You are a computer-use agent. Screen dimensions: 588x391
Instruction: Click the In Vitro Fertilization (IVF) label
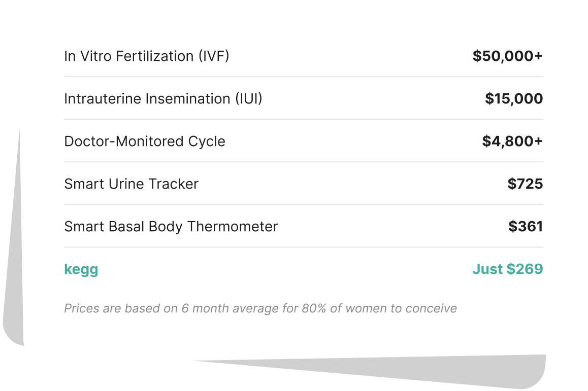(x=146, y=56)
